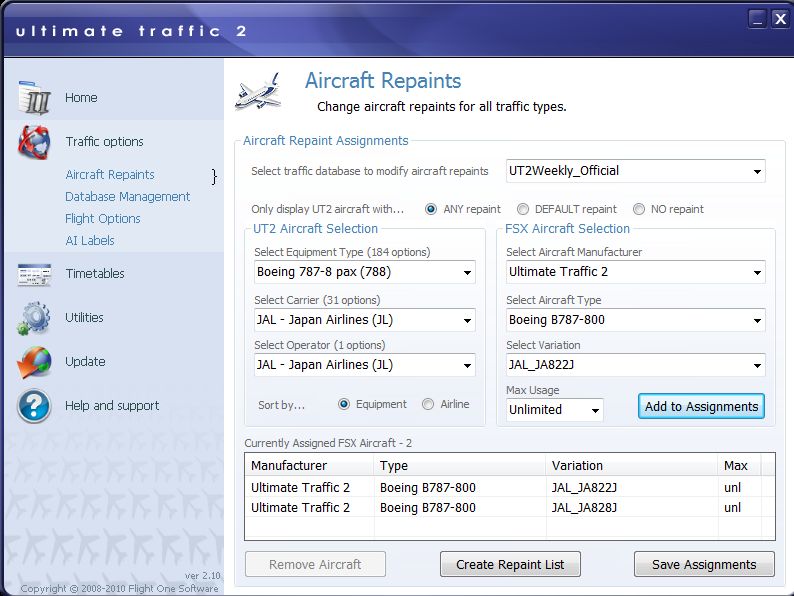Select the JAL_JA822J row in assigned aircraft list
Screen dimensions: 794x596
[x=509, y=488]
